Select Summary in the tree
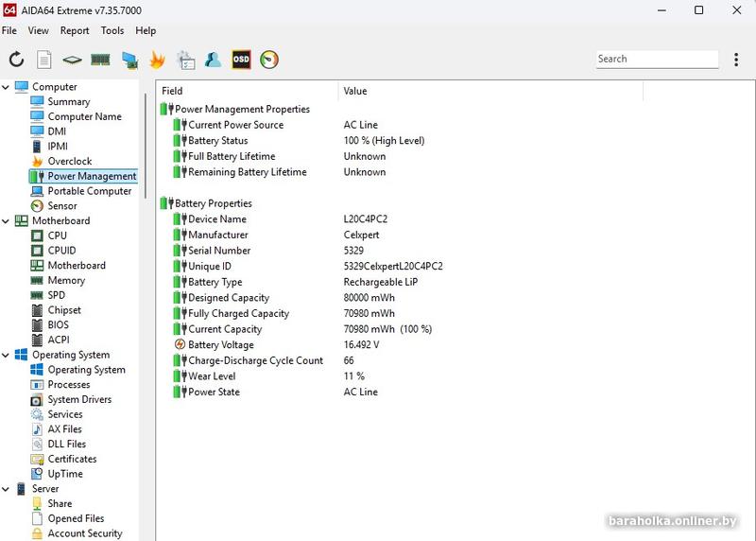 60,101
